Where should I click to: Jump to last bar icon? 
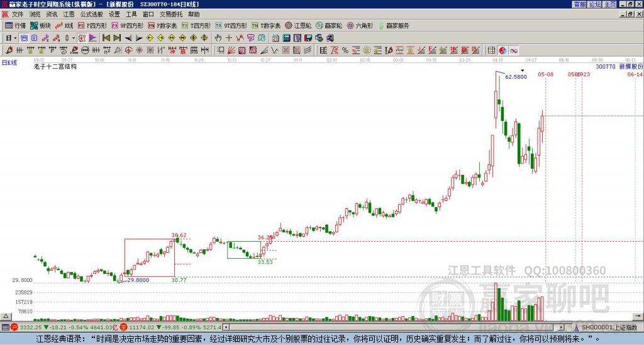[x=117, y=38]
